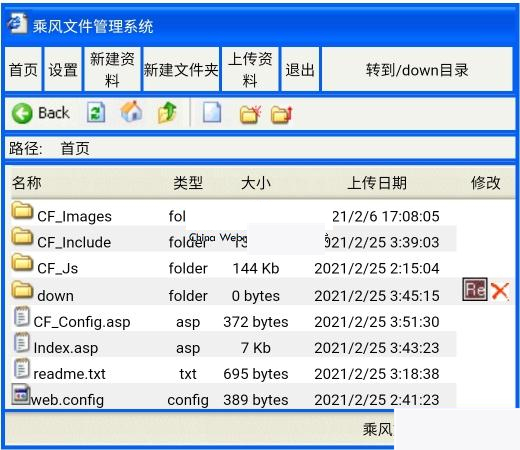Click the 372 bytes size cell
The height and width of the screenshot is (450, 520).
click(x=256, y=322)
